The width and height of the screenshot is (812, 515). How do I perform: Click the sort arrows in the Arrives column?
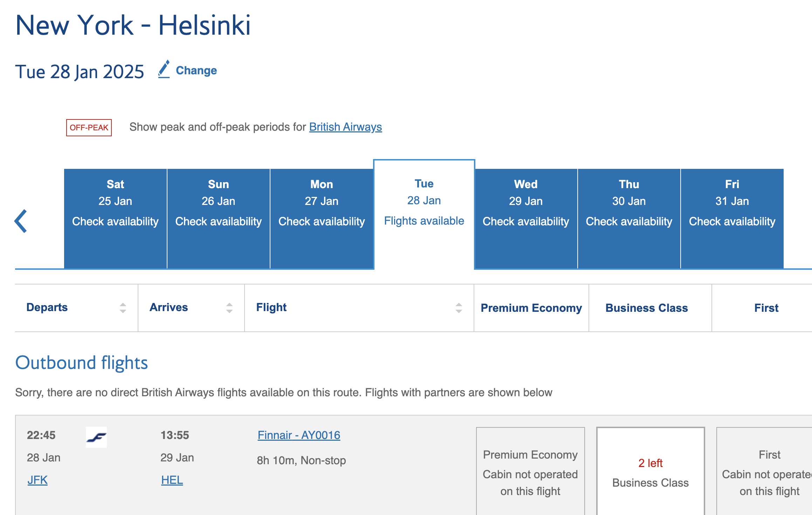coord(229,308)
